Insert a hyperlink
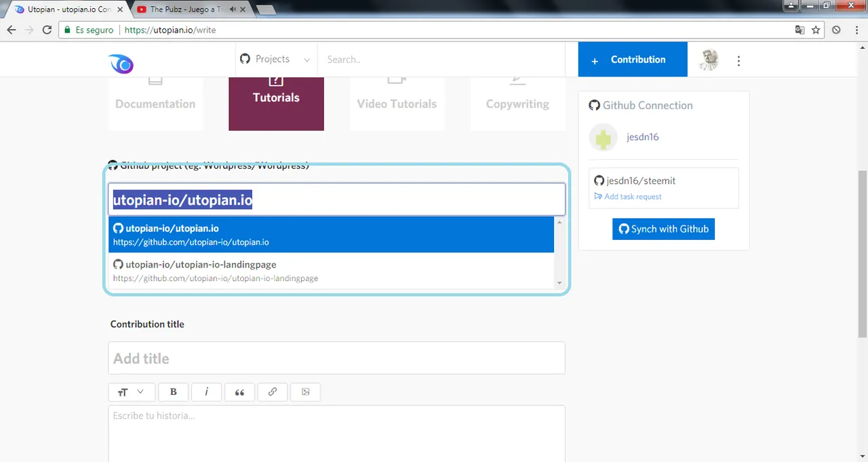Image resolution: width=868 pixels, height=462 pixels. pos(273,392)
